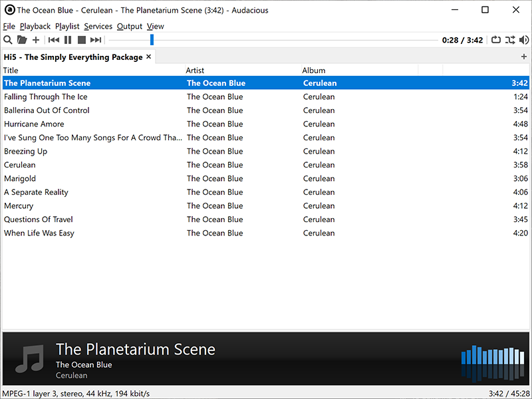The width and height of the screenshot is (532, 399).
Task: Open the Output menu
Action: click(130, 26)
